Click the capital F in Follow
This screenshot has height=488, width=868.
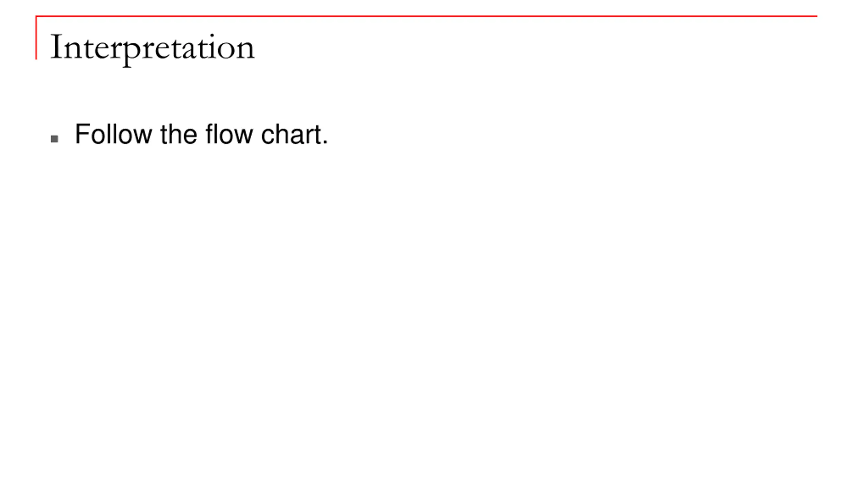82,134
